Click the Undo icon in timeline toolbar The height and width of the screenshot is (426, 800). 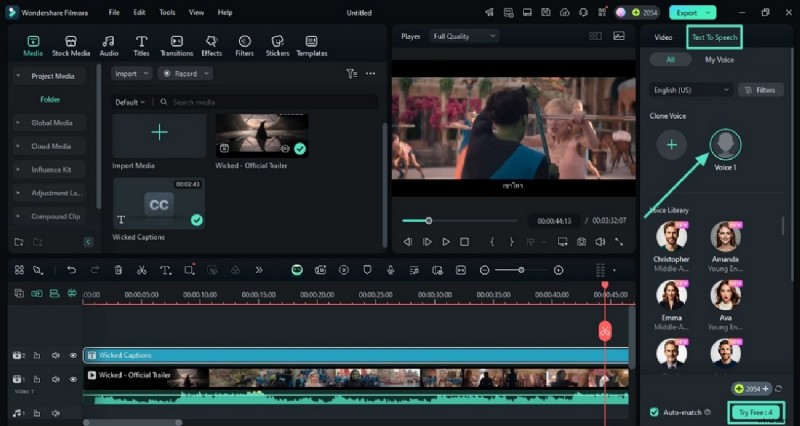71,270
